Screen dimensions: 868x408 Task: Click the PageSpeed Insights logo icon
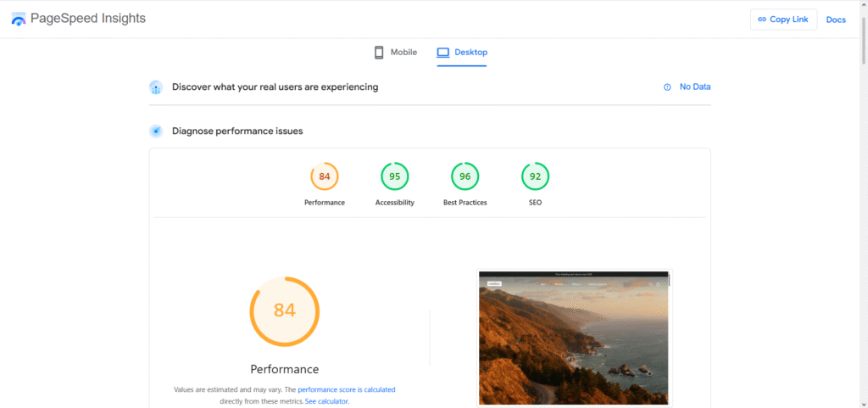click(19, 19)
